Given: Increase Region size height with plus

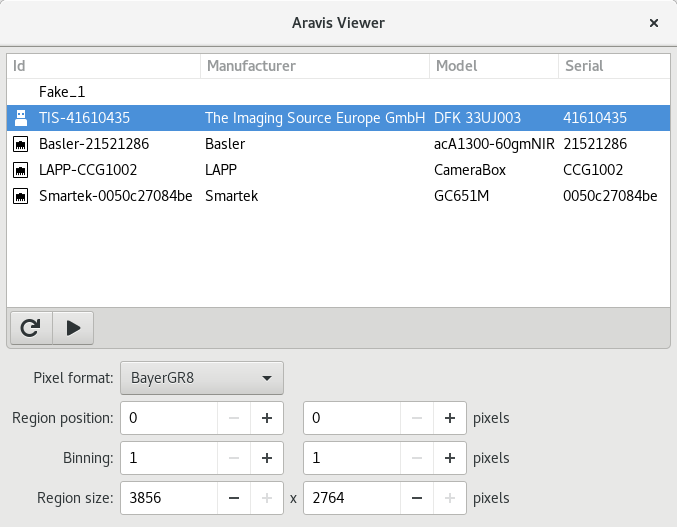Looking at the screenshot, I should click(450, 498).
